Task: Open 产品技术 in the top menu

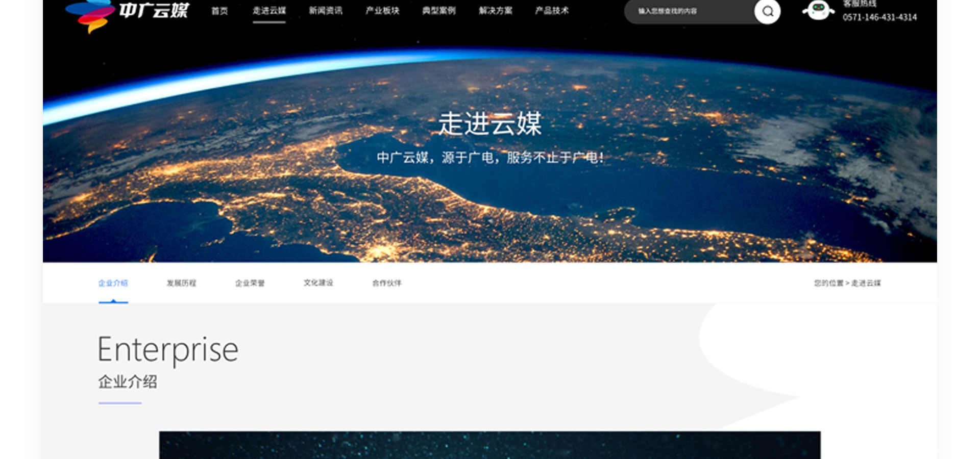Action: click(x=552, y=11)
